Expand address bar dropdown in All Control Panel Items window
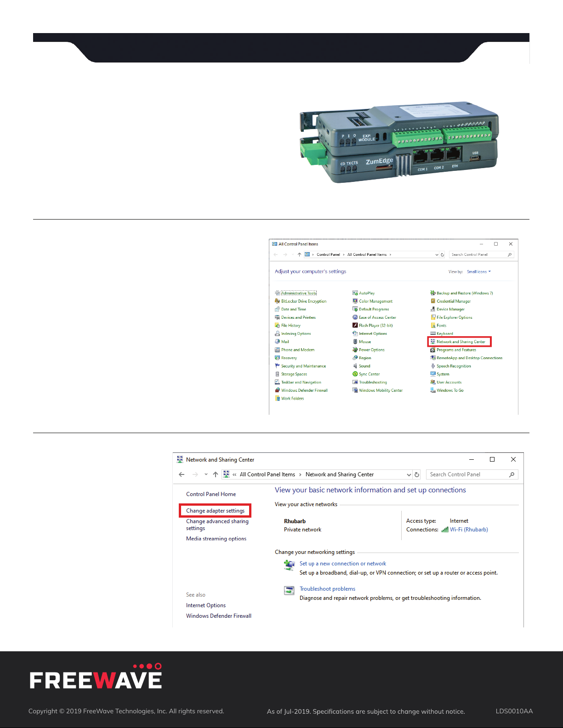563x728 pixels. click(437, 254)
